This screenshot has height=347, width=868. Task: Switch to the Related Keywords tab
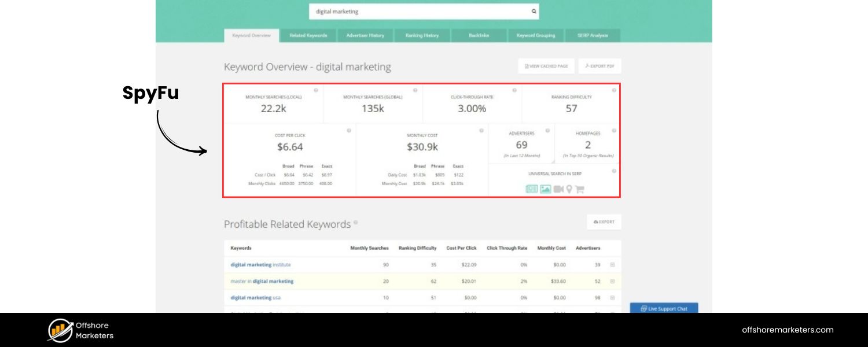click(308, 36)
